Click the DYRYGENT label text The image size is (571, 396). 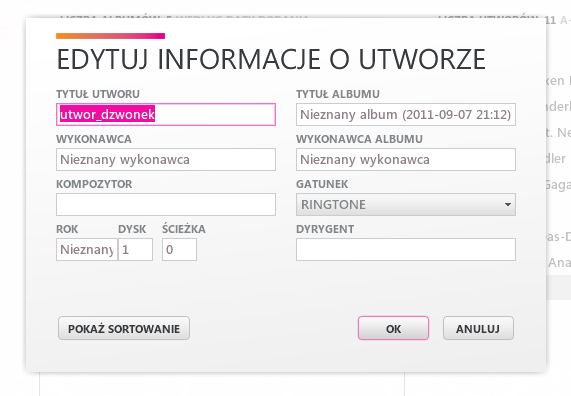click(x=325, y=229)
